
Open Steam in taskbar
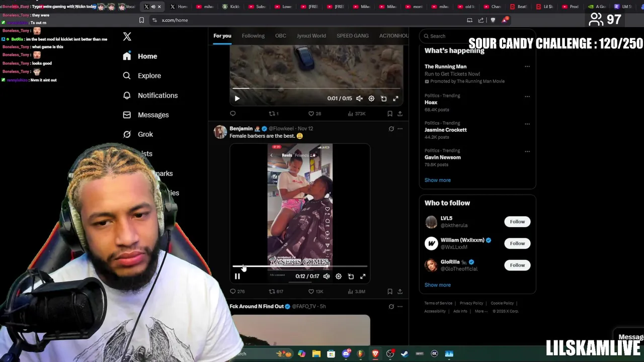405,353
